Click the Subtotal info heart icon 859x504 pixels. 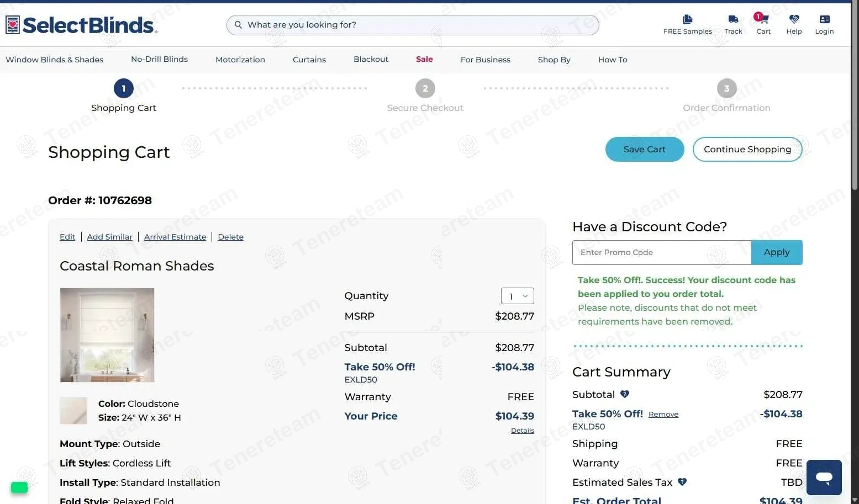coord(625,394)
